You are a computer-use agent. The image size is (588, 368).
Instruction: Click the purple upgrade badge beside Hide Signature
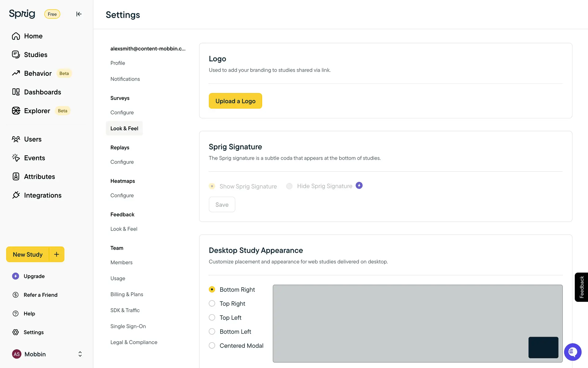click(359, 186)
